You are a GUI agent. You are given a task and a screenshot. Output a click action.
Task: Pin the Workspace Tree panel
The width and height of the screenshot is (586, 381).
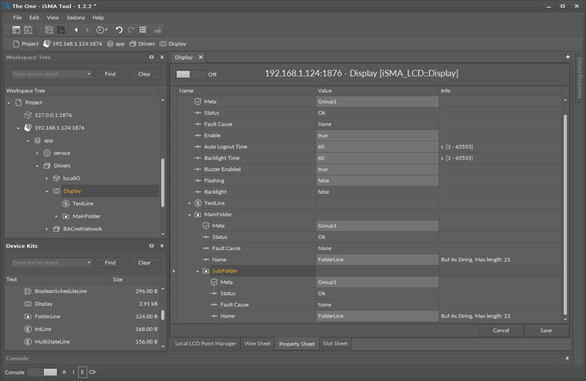[x=162, y=57]
